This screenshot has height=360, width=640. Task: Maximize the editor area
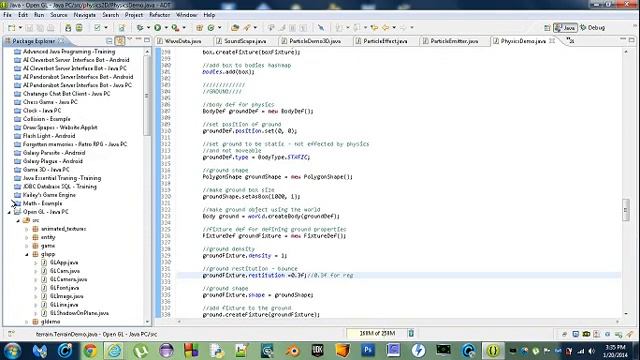click(x=631, y=40)
